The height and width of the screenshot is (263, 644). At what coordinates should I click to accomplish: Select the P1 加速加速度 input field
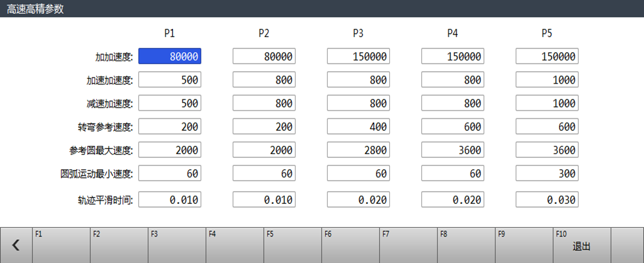coord(170,80)
